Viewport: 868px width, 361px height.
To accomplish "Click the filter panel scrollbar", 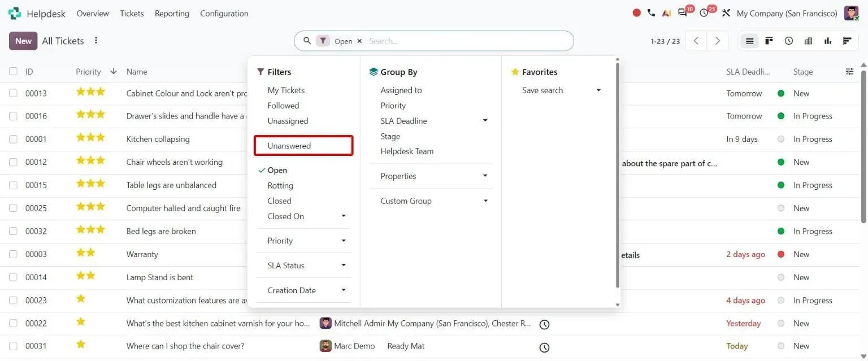I will click(x=617, y=175).
